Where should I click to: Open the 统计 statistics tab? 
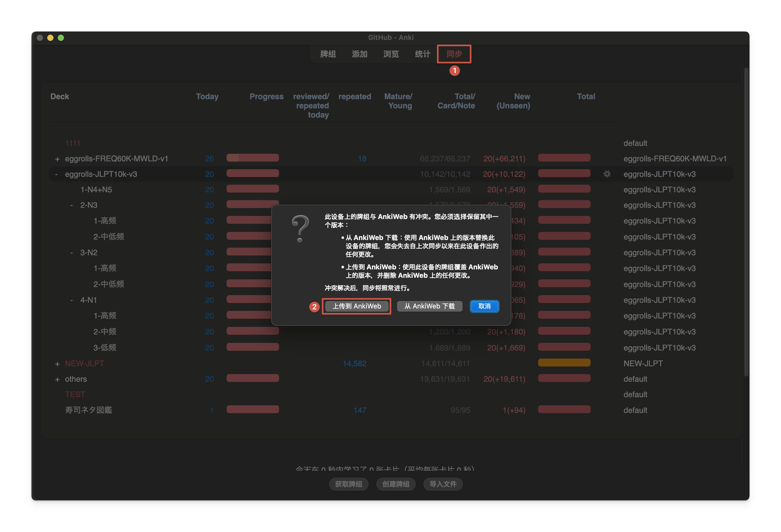click(x=422, y=54)
